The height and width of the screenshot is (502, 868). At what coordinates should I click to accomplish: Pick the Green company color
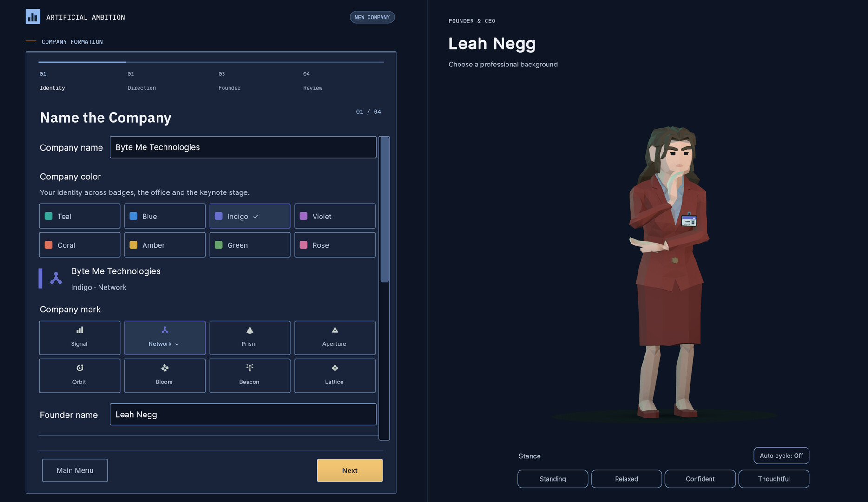coord(250,245)
